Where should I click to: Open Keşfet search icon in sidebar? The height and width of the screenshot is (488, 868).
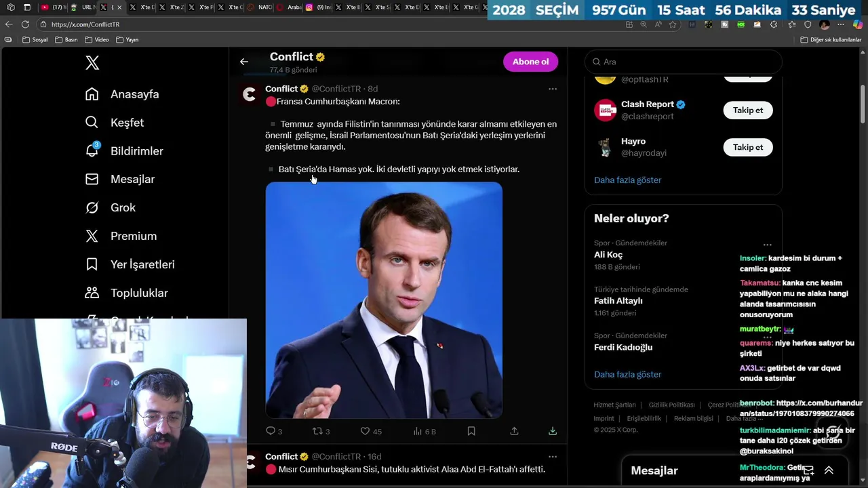click(x=92, y=123)
